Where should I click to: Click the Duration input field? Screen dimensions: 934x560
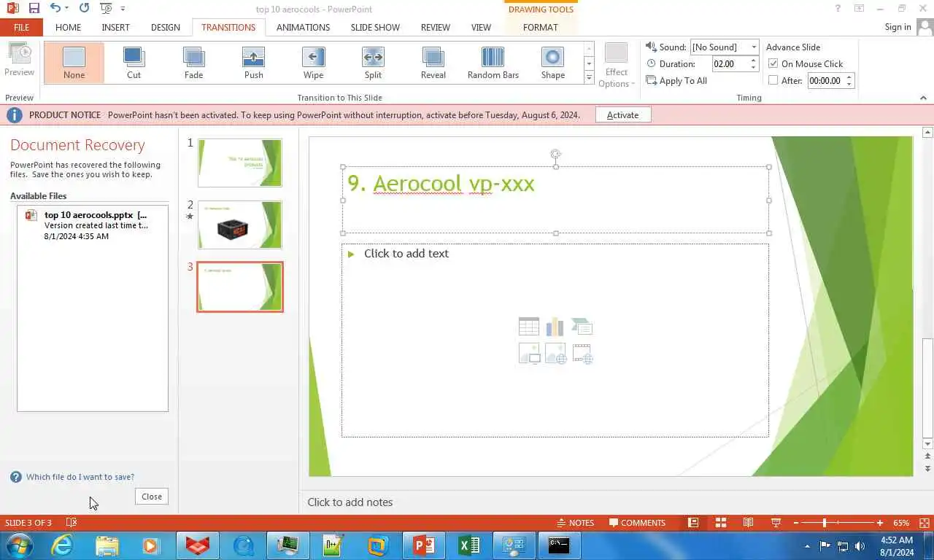[x=730, y=64]
